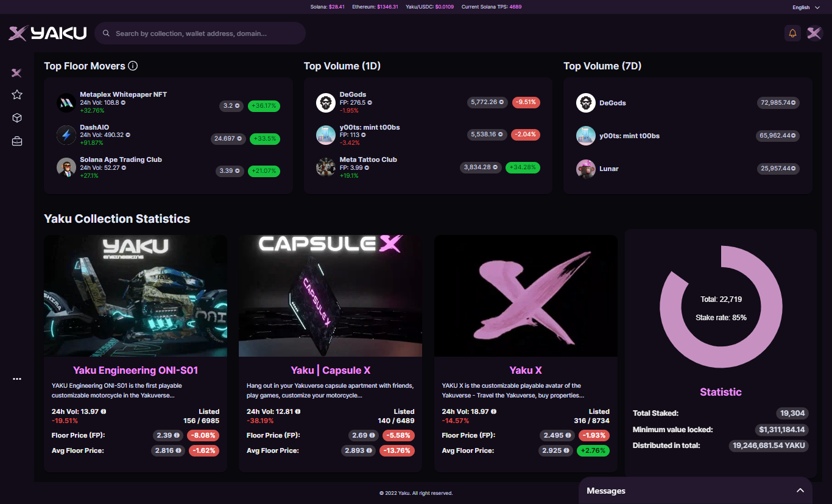Click the ONI-S01 motorcycle thumbnail
The width and height of the screenshot is (832, 504).
click(x=135, y=296)
